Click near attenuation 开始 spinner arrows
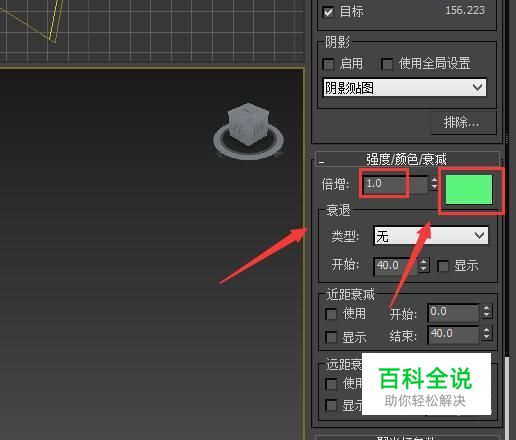 487,312
